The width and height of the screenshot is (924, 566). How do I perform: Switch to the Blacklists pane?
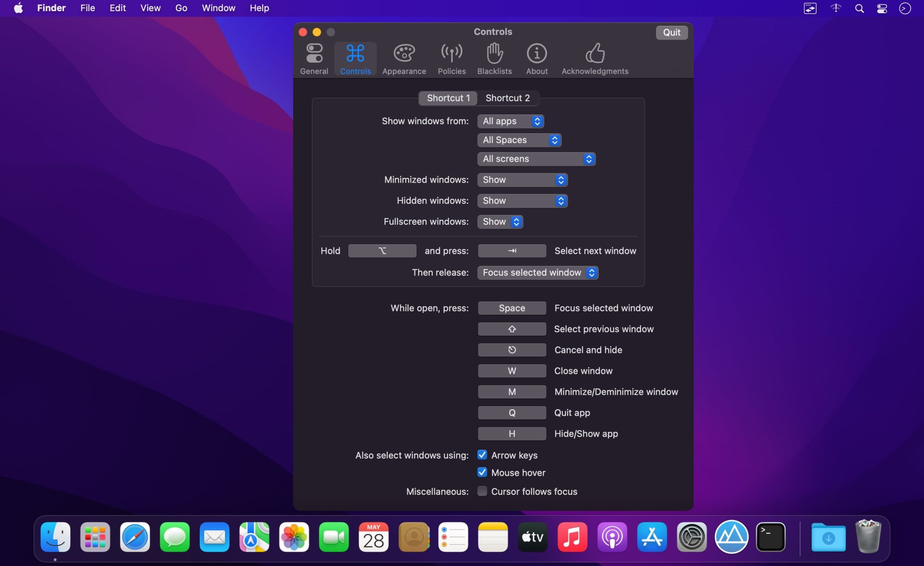[494, 59]
